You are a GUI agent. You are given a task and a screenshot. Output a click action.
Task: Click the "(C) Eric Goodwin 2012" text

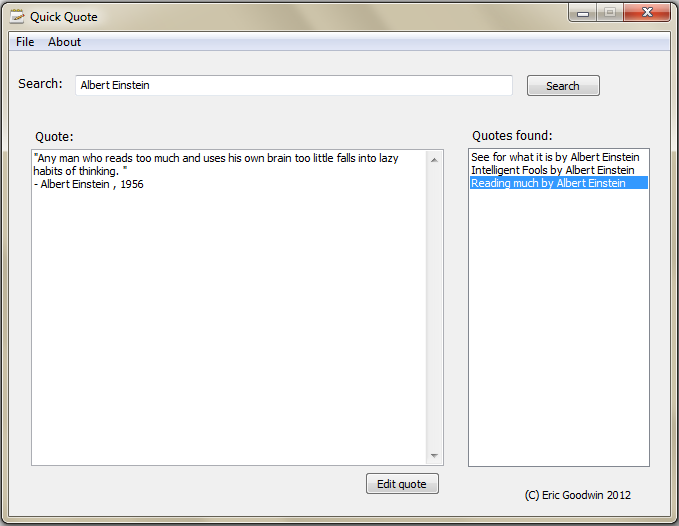pos(578,495)
